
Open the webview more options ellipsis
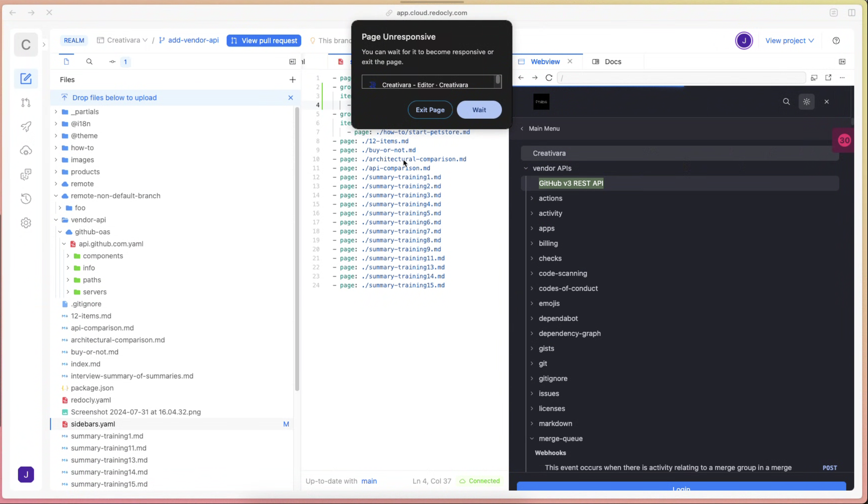pos(842,78)
